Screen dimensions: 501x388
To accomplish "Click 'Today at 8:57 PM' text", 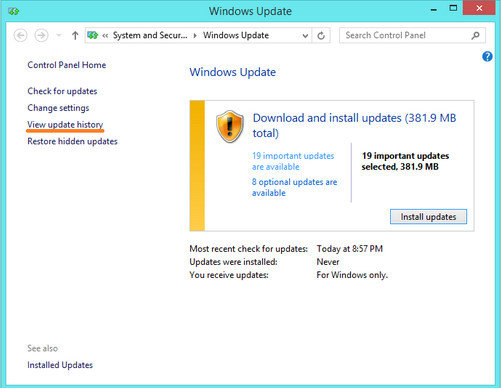I will point(350,249).
